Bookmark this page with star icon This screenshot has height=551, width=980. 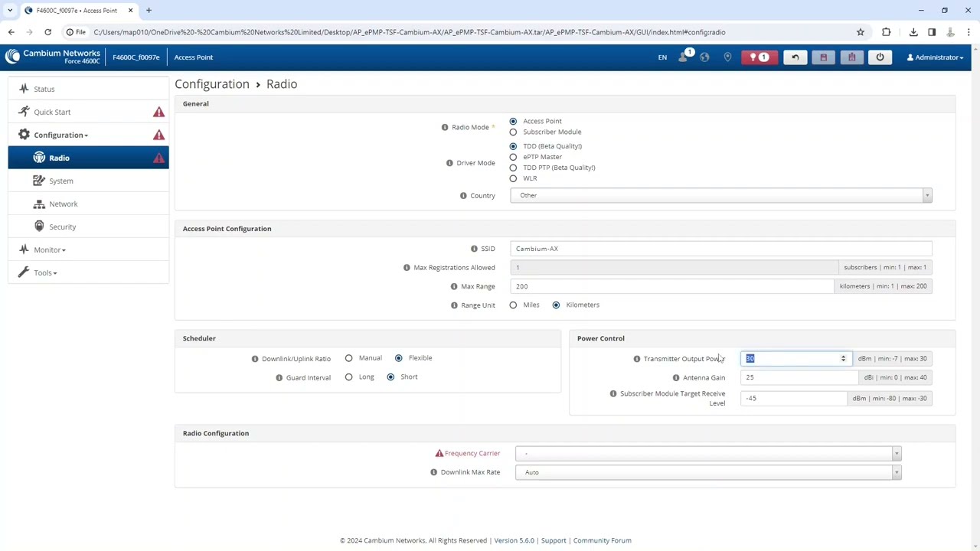861,32
